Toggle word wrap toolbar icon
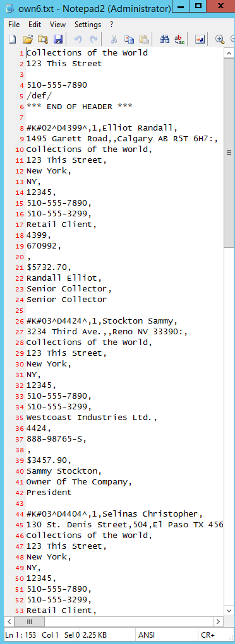Viewport: 235px width, 644px height. pyautogui.click(x=200, y=39)
